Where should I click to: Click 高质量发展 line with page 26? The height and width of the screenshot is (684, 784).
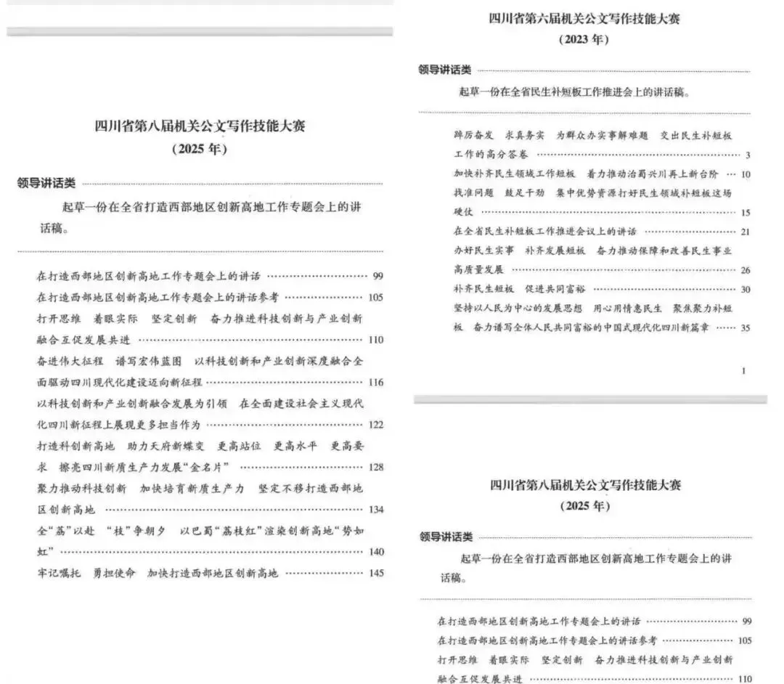tap(602, 269)
